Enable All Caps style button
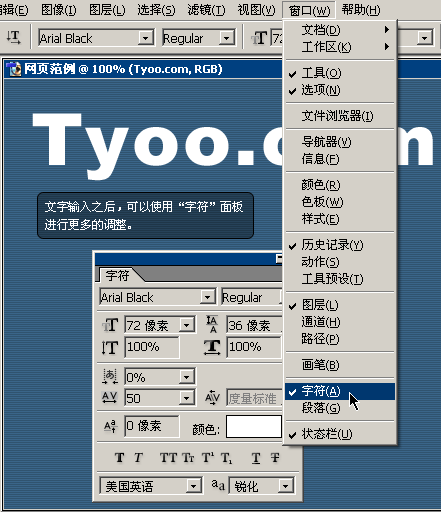This screenshot has width=441, height=512. pos(168,458)
